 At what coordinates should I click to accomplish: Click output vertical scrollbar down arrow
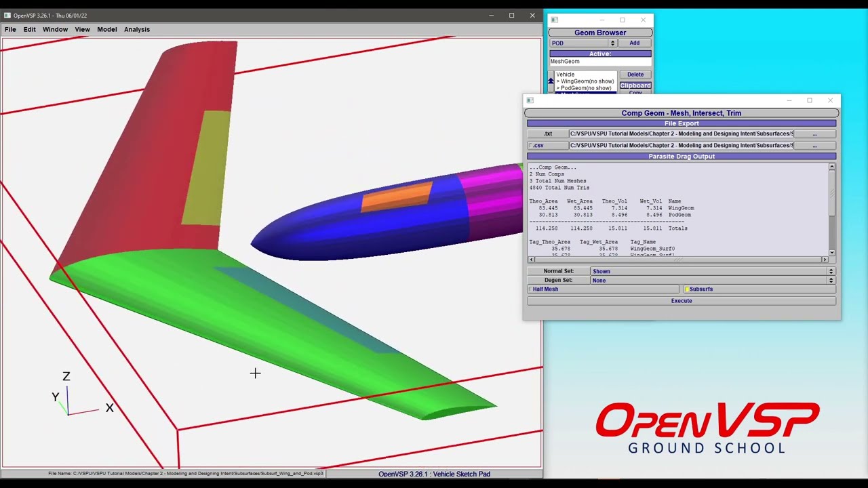click(832, 253)
